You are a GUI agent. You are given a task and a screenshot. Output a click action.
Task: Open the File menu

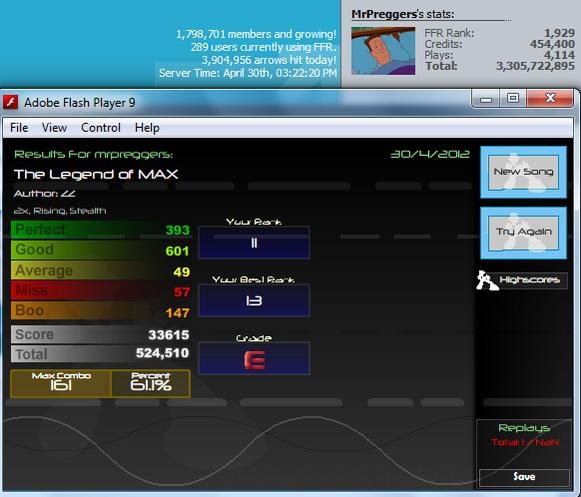pos(19,128)
